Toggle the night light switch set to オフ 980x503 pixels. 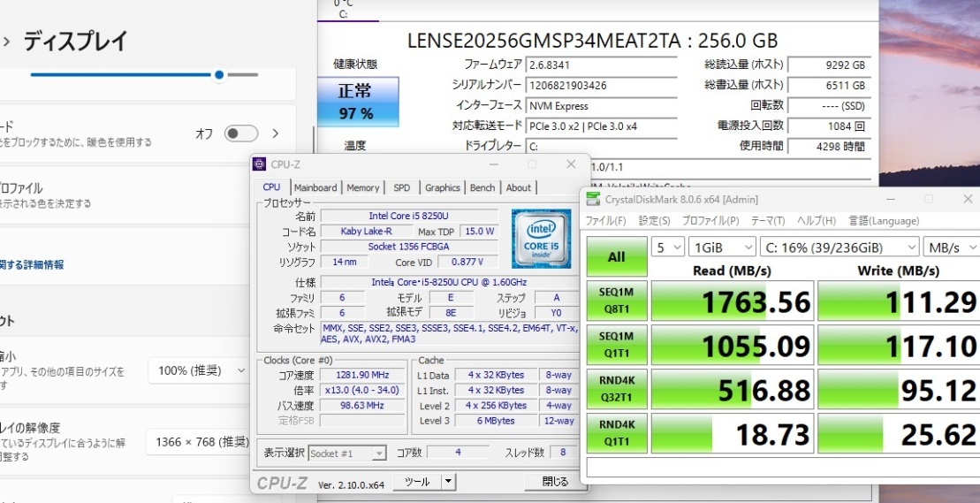point(241,133)
